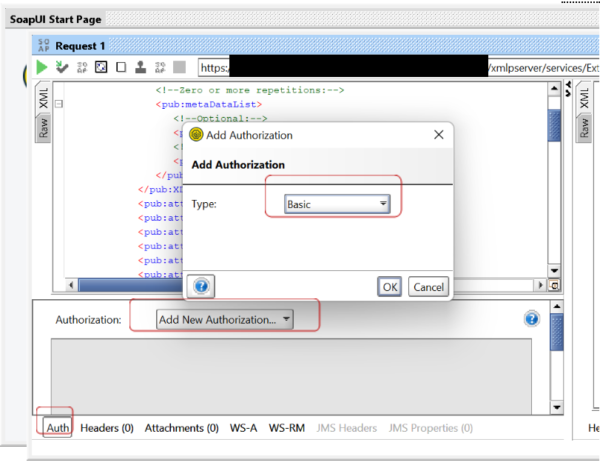The height and width of the screenshot is (465, 600).
Task: Click the <pub:metaDataList> tag text
Action: point(209,104)
